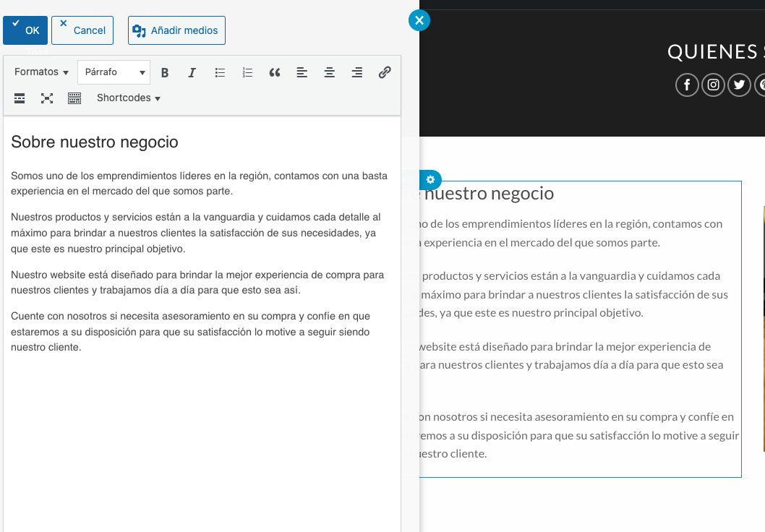Toggle bold formatting in the editor
Viewport: 765px width, 532px height.
(x=165, y=72)
